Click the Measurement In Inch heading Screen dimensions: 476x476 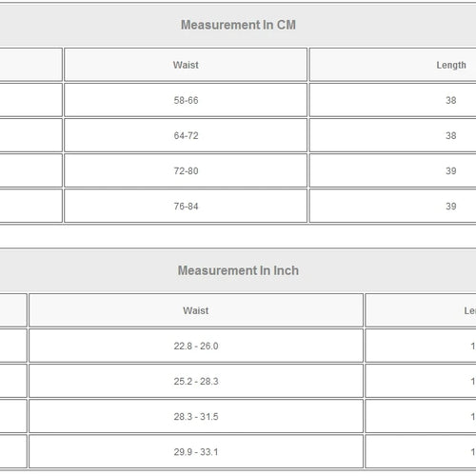point(238,270)
